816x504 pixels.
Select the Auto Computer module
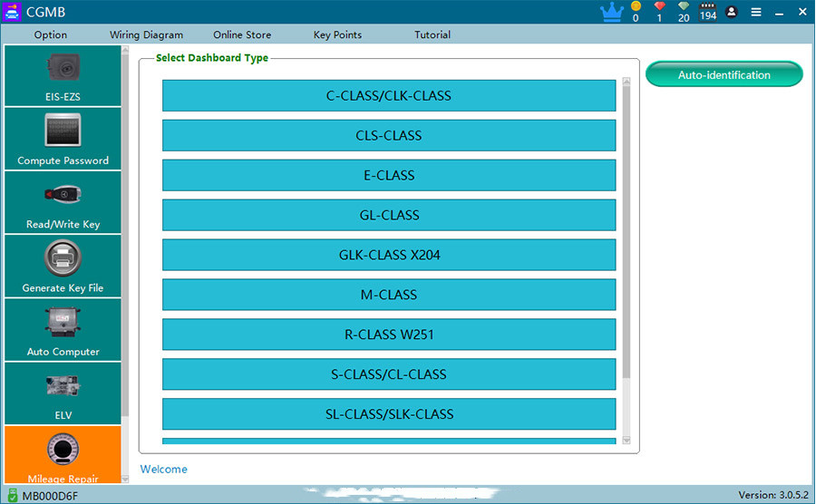tap(63, 330)
